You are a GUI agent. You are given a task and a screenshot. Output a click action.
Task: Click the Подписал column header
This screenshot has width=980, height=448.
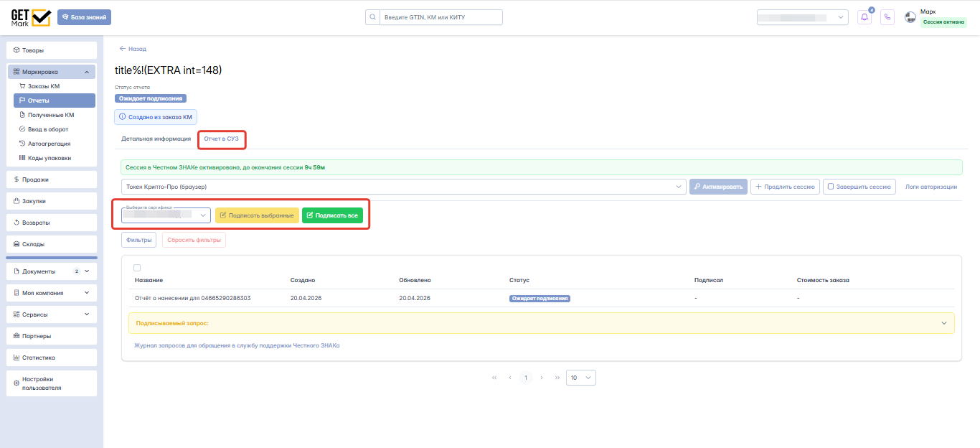[x=709, y=280]
